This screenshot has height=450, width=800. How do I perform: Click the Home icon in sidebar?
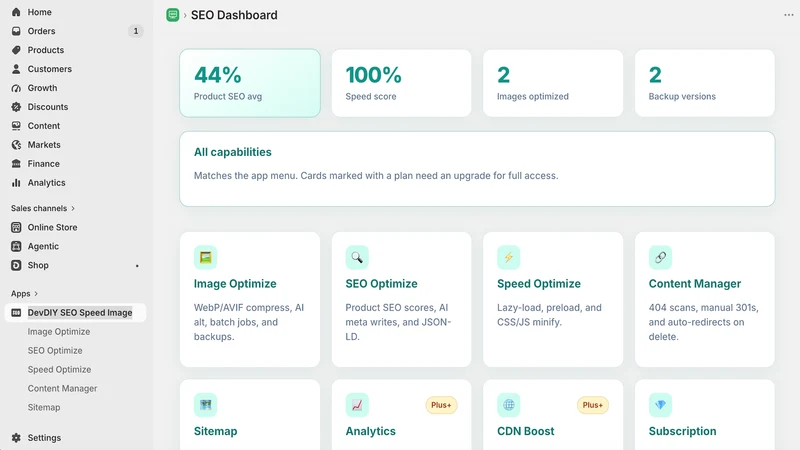(x=16, y=12)
